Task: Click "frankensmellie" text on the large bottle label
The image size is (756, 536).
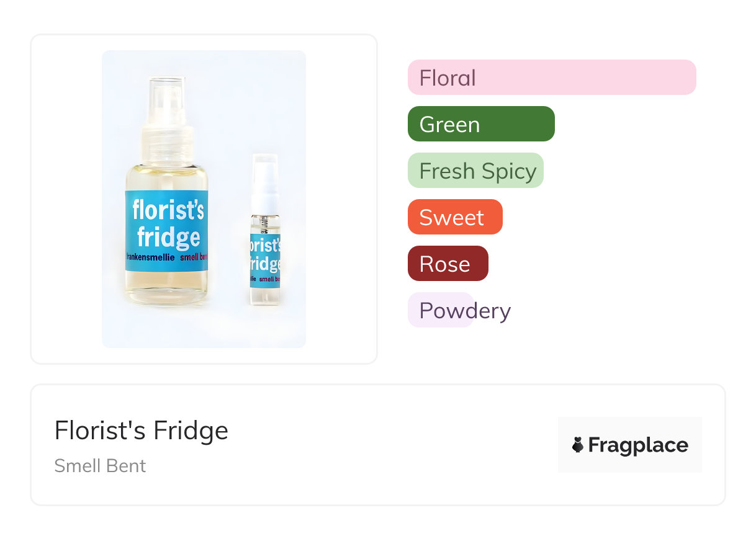Action: [151, 257]
